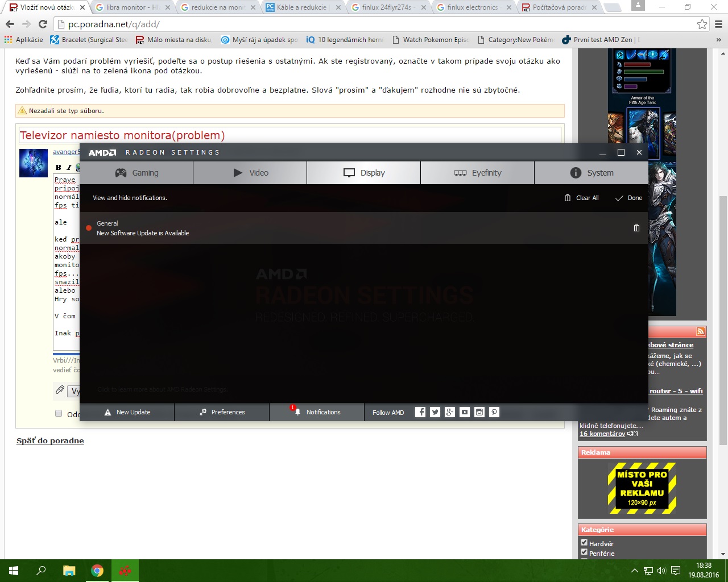Click the paperclip attachment icon

(x=60, y=390)
